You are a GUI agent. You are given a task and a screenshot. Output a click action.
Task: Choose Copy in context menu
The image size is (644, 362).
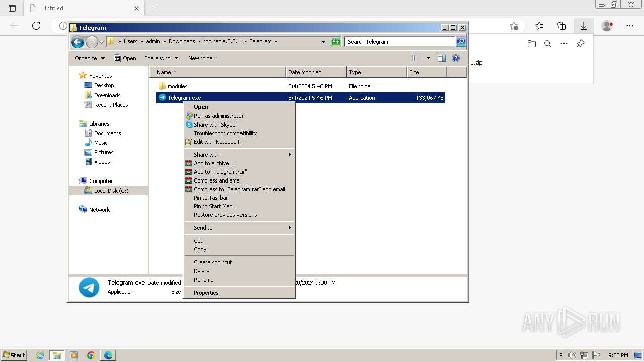(239, 249)
